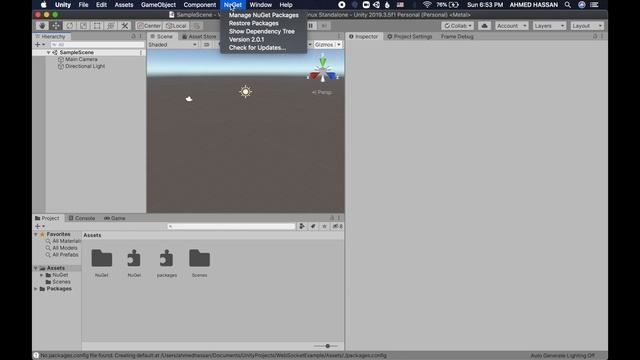Expand the NuGet folder in Project tree
The image size is (640, 360).
click(42, 275)
